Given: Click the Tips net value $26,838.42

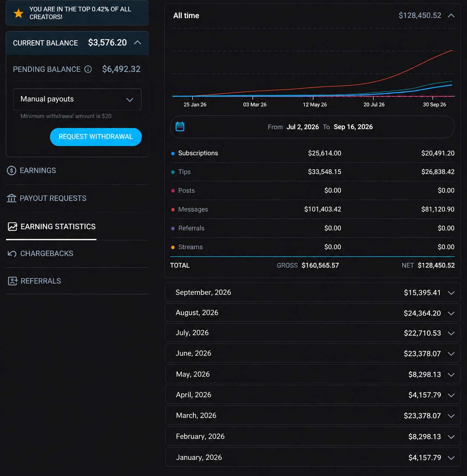Looking at the screenshot, I should click(x=438, y=172).
